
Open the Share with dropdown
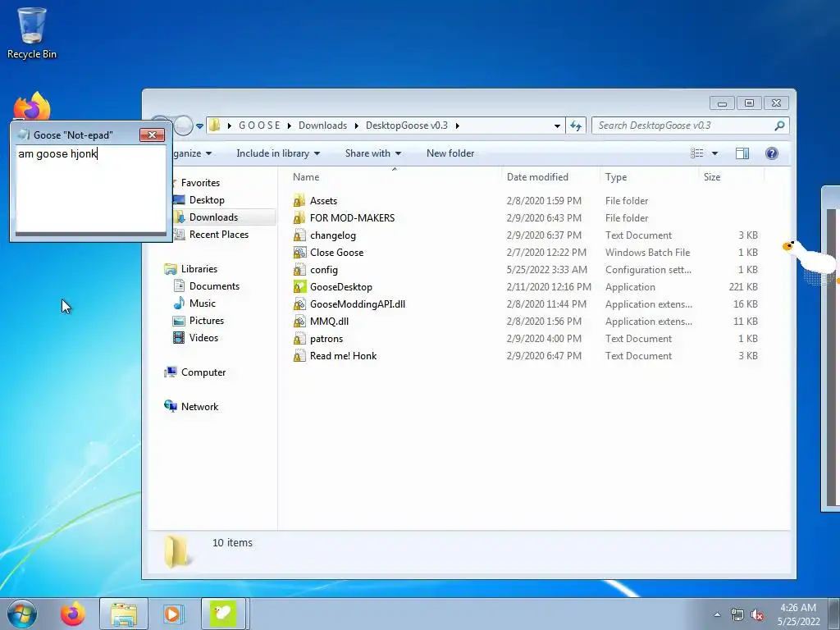[373, 153]
